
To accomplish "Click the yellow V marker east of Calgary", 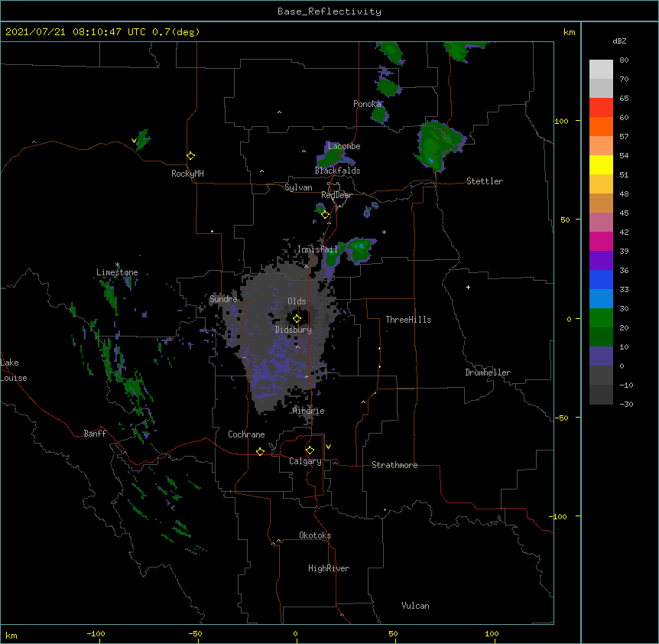I will point(328,447).
